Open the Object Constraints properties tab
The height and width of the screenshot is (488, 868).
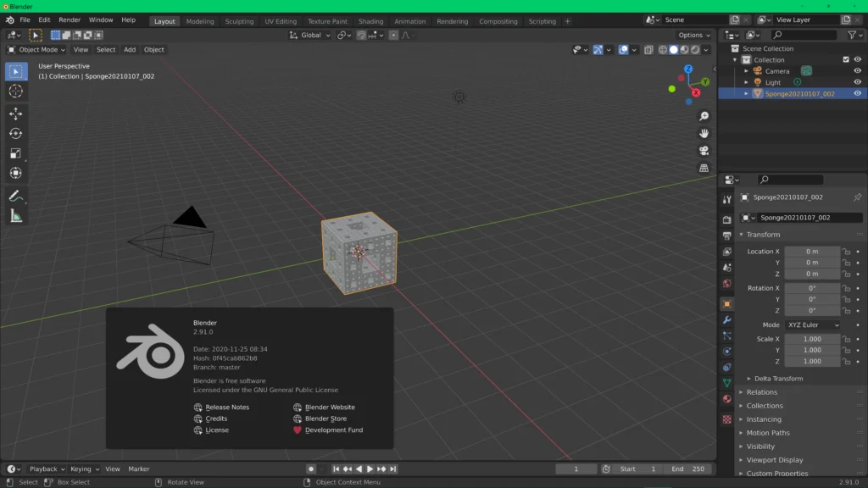click(726, 368)
